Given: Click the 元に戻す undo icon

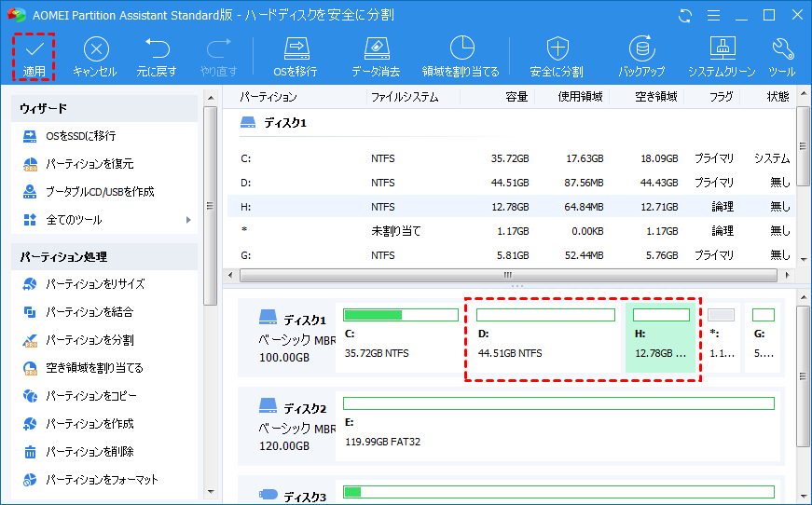Looking at the screenshot, I should 157,48.
